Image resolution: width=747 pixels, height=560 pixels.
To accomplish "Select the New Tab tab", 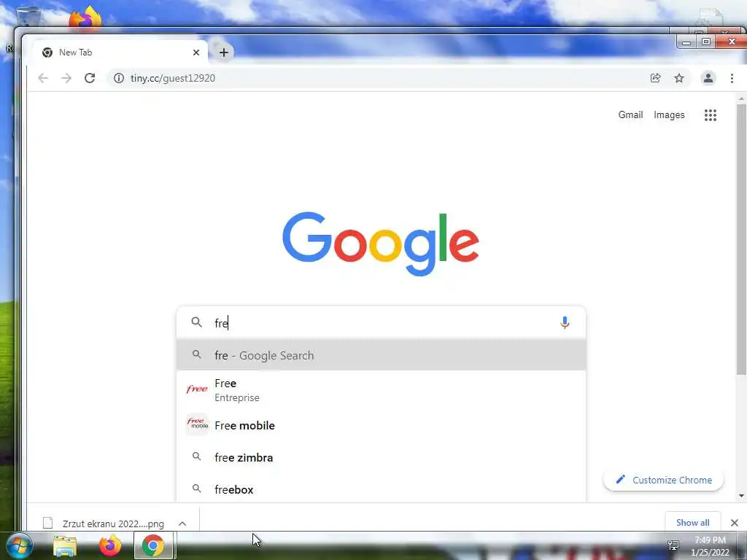I will pyautogui.click(x=119, y=52).
